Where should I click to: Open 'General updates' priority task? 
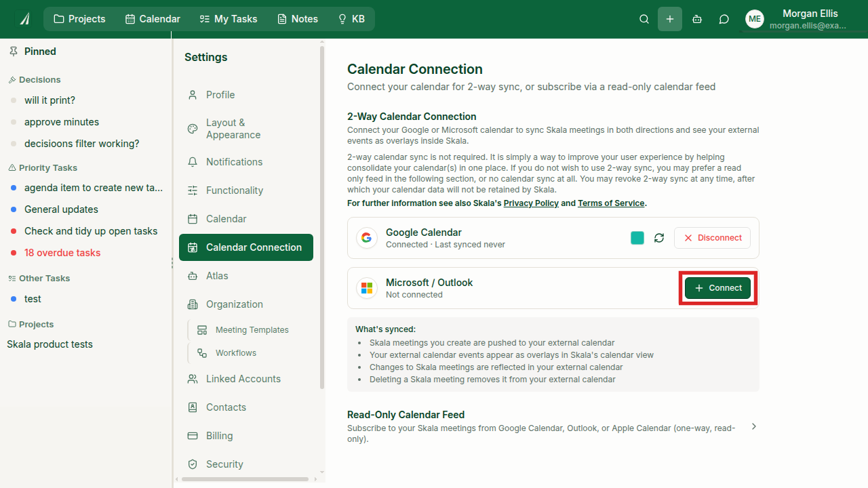coord(61,209)
